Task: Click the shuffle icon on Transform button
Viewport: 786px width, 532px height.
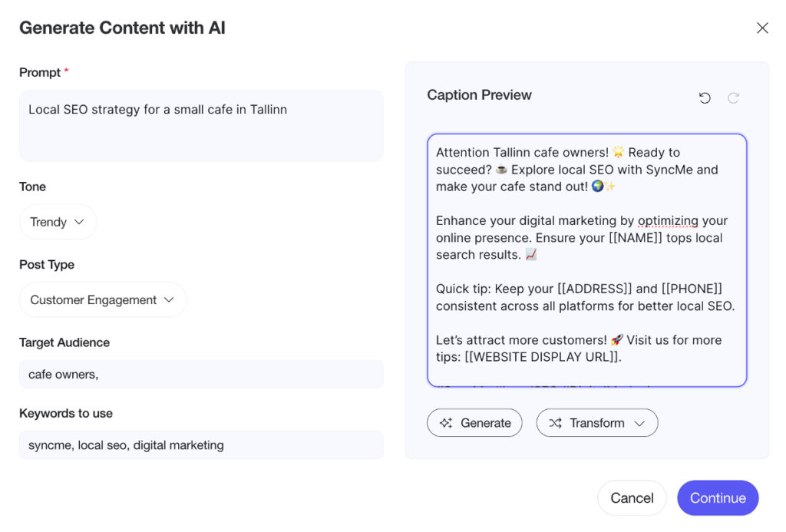Action: click(x=556, y=423)
